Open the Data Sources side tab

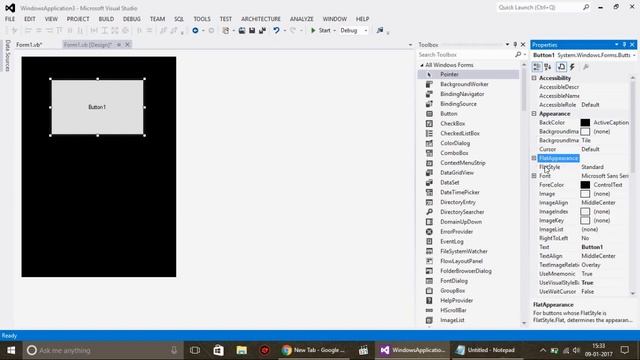(7, 56)
